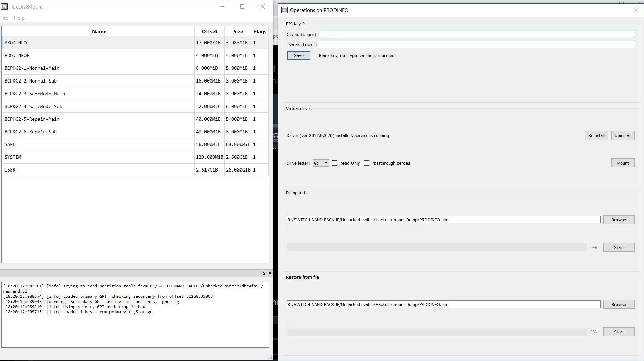Open the File menu
This screenshot has height=361, width=644.
4,18
